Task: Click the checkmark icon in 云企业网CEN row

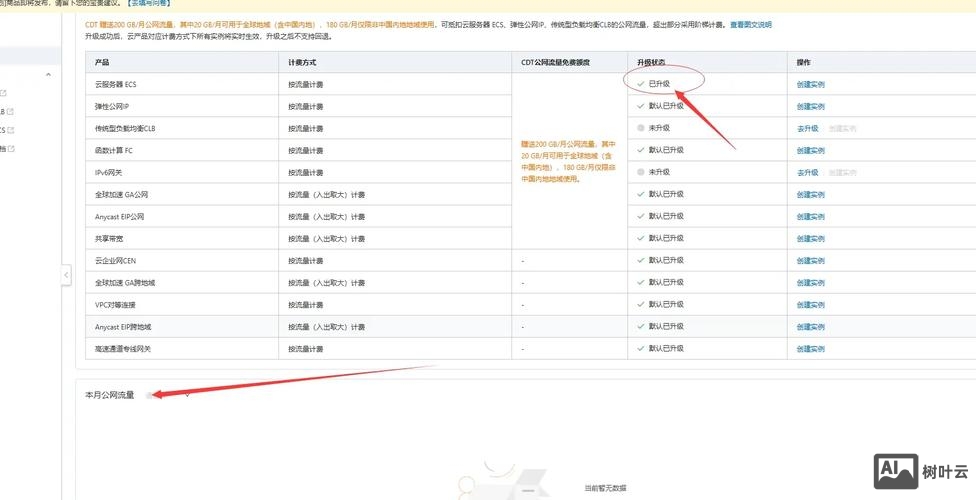Action: click(640, 260)
